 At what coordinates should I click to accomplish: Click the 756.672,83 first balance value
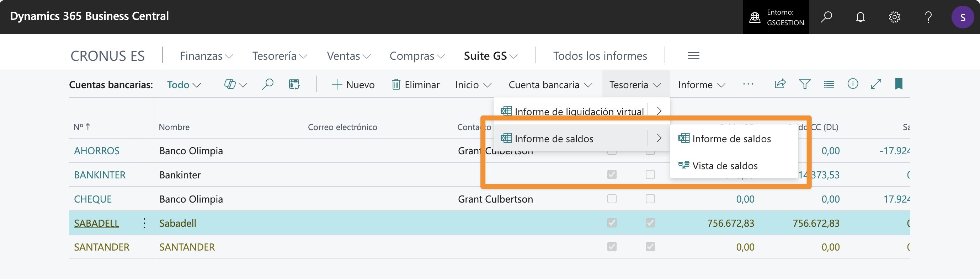[x=730, y=223]
